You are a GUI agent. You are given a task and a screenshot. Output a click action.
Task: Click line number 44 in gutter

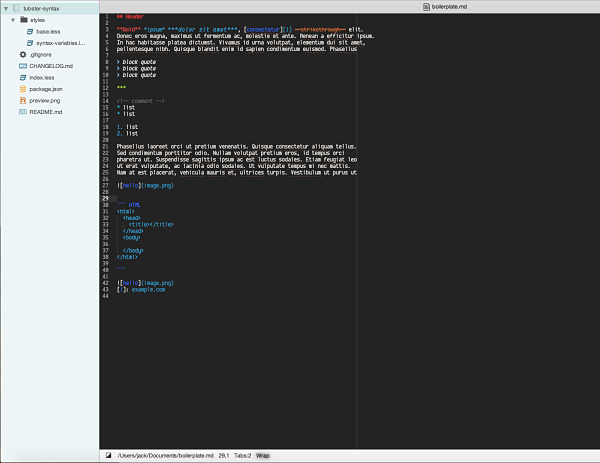point(106,296)
